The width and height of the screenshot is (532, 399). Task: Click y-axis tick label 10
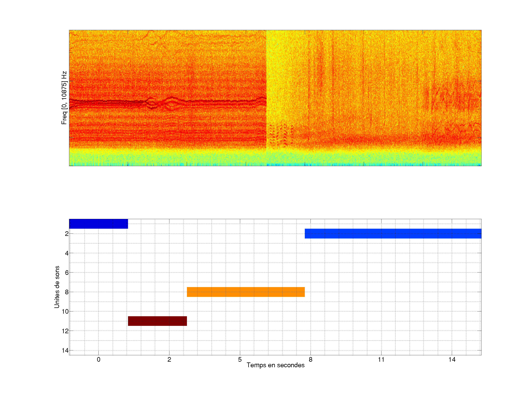(65, 311)
